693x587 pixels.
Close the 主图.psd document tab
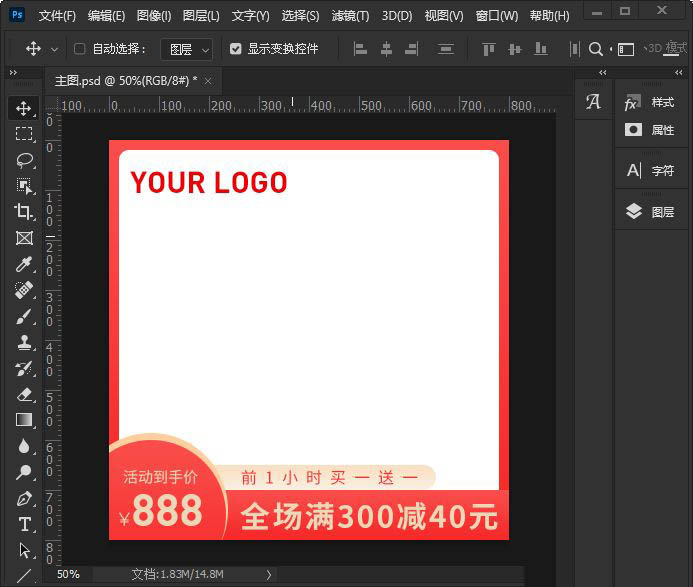pos(208,81)
